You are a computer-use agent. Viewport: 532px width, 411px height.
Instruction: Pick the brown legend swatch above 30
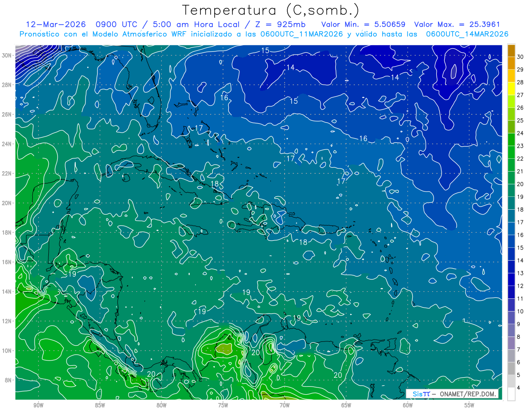click(511, 51)
